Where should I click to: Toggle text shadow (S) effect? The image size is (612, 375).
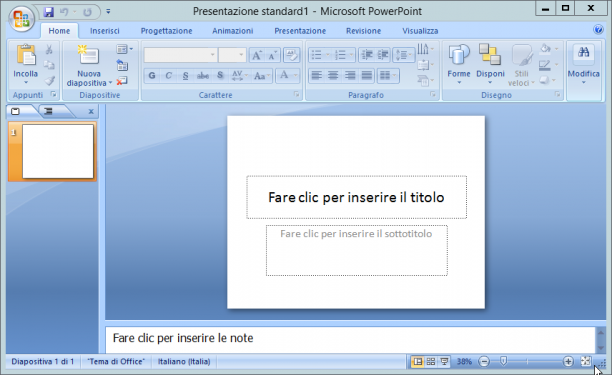[x=220, y=76]
